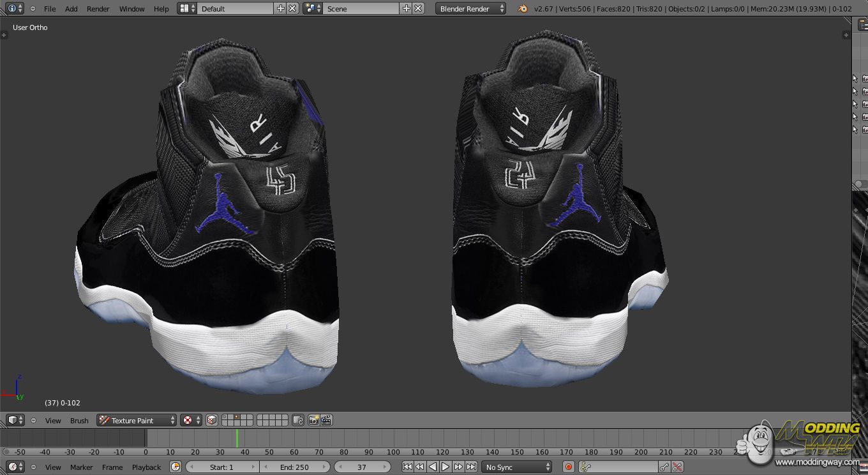Image resolution: width=868 pixels, height=475 pixels.
Task: Add a new screen layout with plus icon
Action: point(280,8)
